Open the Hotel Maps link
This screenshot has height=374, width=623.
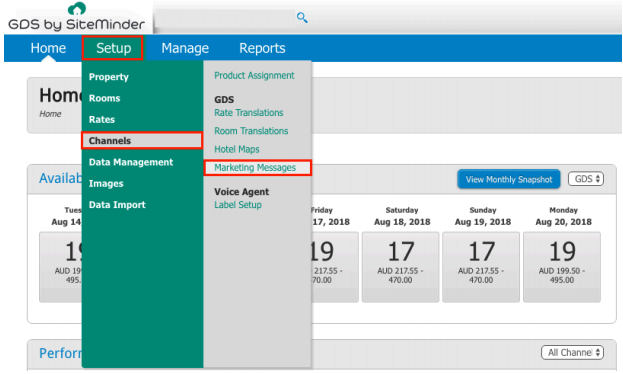pos(237,149)
